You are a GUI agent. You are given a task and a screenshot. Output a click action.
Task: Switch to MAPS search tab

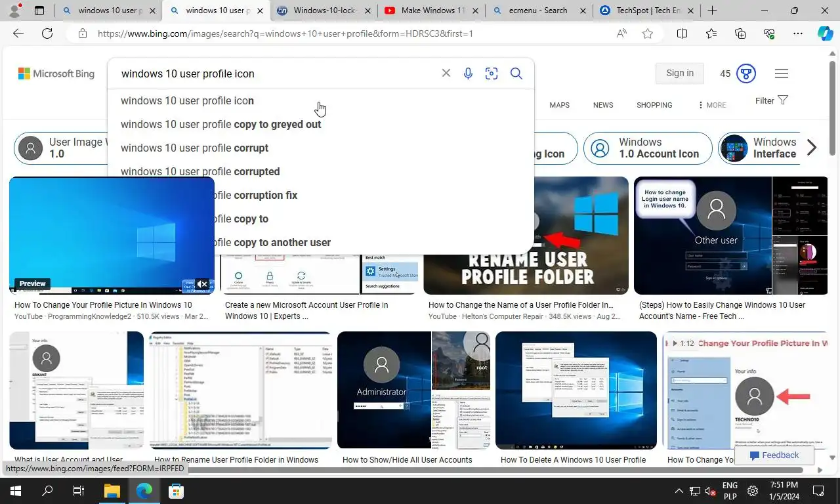(559, 105)
